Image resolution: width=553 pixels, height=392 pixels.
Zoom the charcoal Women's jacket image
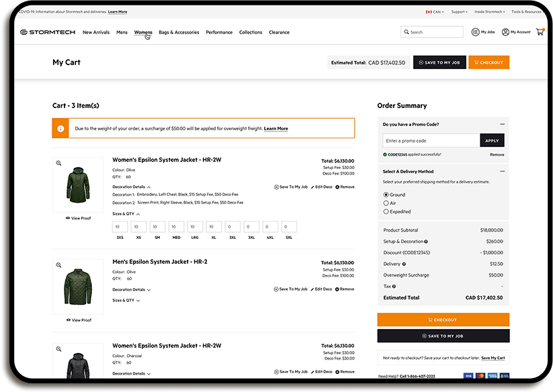58,349
